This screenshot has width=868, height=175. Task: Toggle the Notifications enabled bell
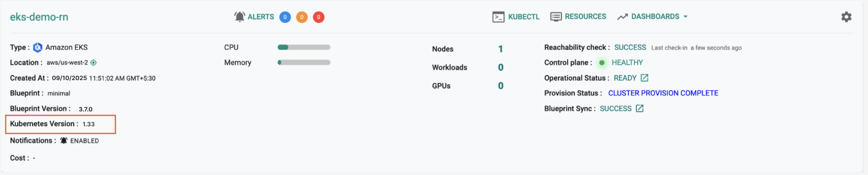(64, 141)
